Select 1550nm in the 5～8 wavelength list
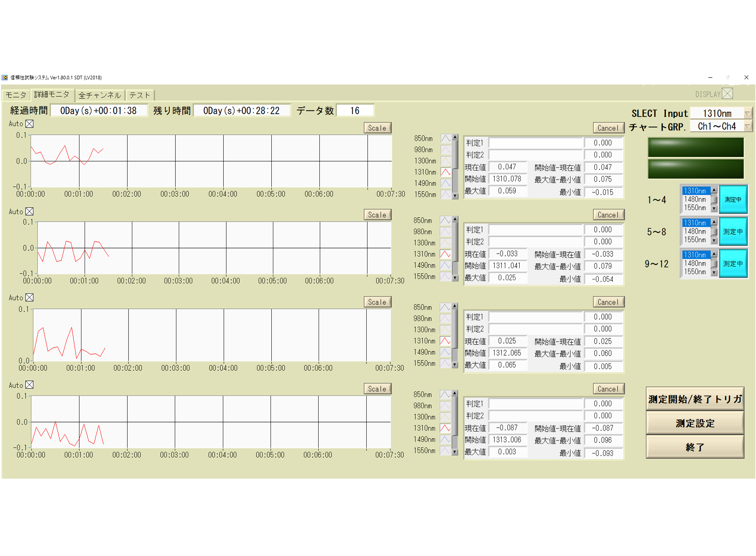Screen dimensions: 756x556 (696, 240)
